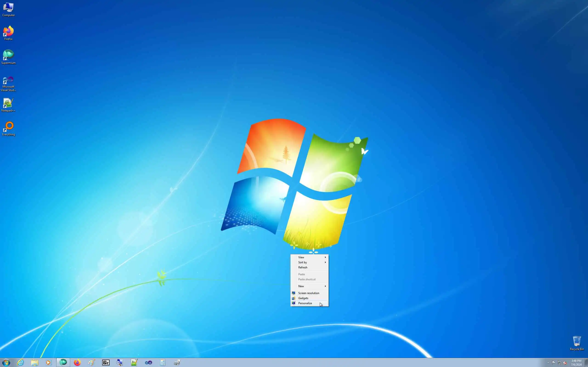Open Windows Media Player taskbar icon
Image resolution: width=588 pixels, height=367 pixels.
click(x=49, y=363)
